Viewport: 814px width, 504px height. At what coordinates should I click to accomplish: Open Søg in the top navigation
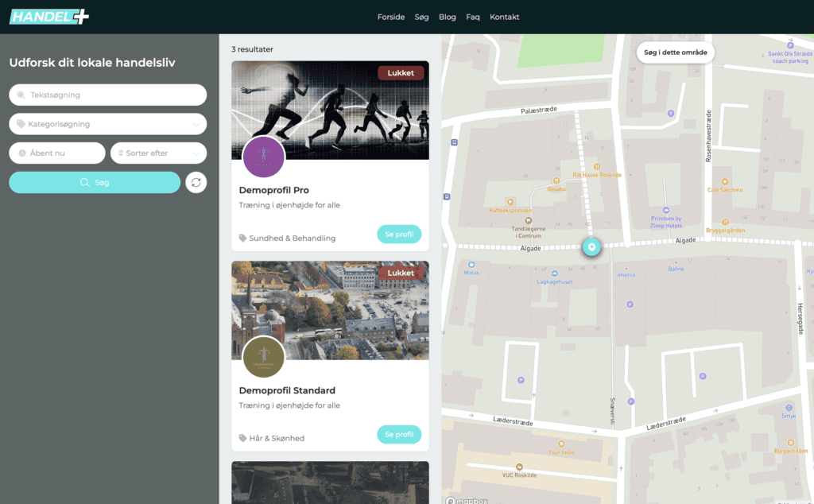click(x=421, y=17)
